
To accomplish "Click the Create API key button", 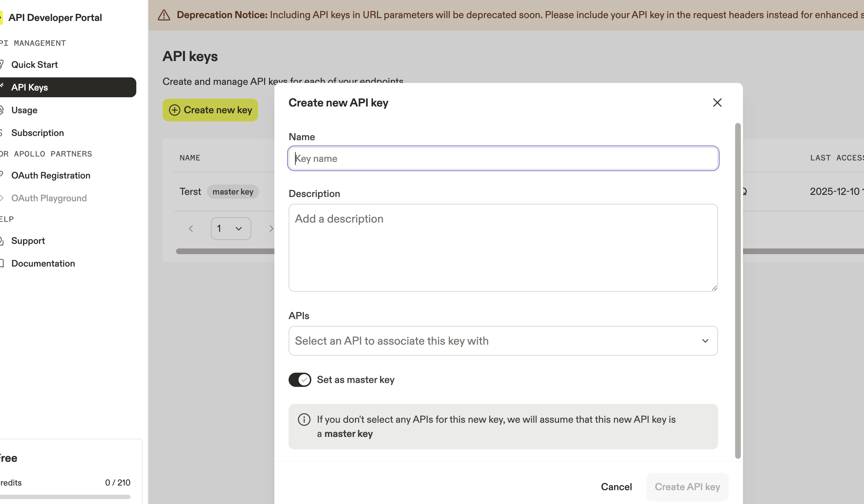I will (x=687, y=487).
